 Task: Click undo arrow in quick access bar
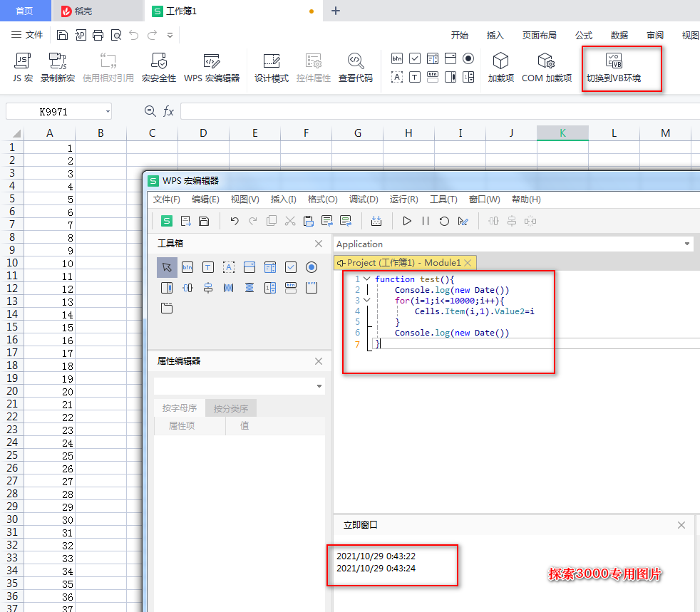click(133, 35)
